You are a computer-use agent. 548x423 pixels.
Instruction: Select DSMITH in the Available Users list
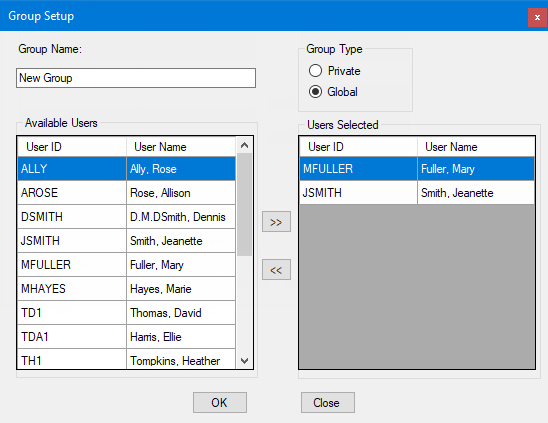(x=127, y=217)
